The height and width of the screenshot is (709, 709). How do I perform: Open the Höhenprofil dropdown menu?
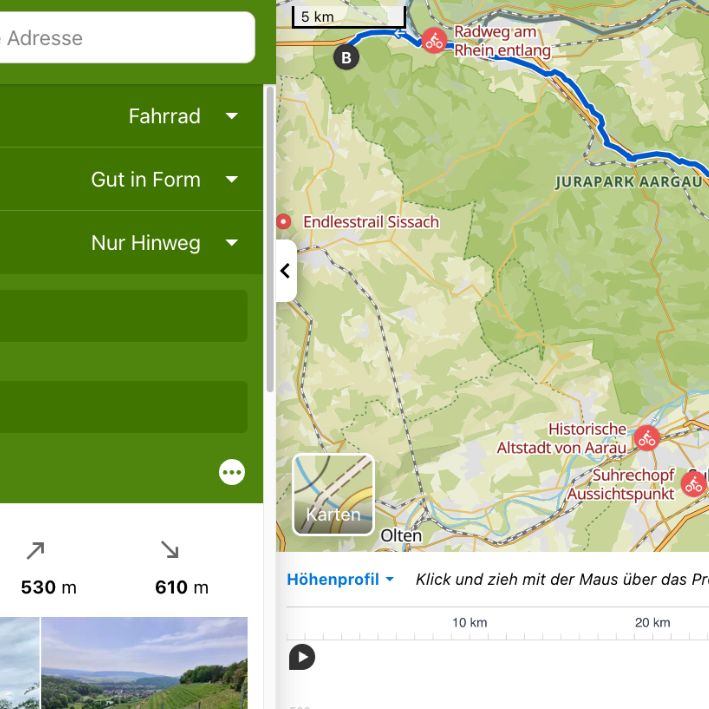click(340, 579)
